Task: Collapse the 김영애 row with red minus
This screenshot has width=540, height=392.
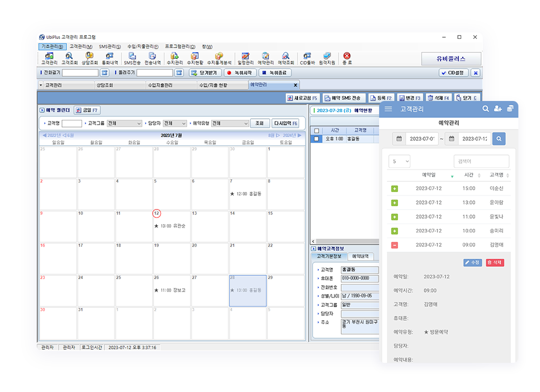Action: pos(394,245)
